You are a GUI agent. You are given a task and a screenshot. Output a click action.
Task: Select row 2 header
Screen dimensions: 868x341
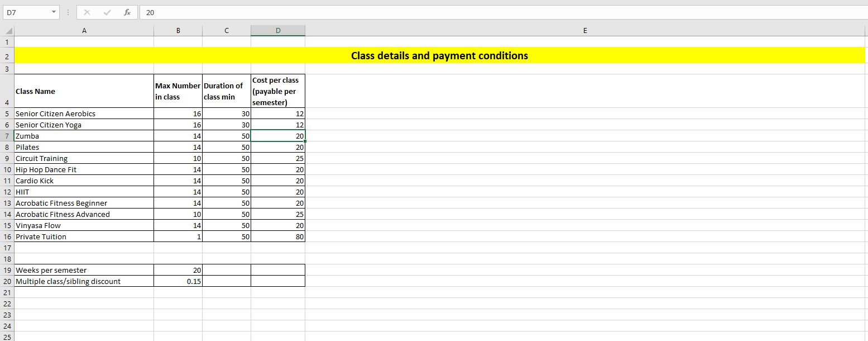point(7,56)
